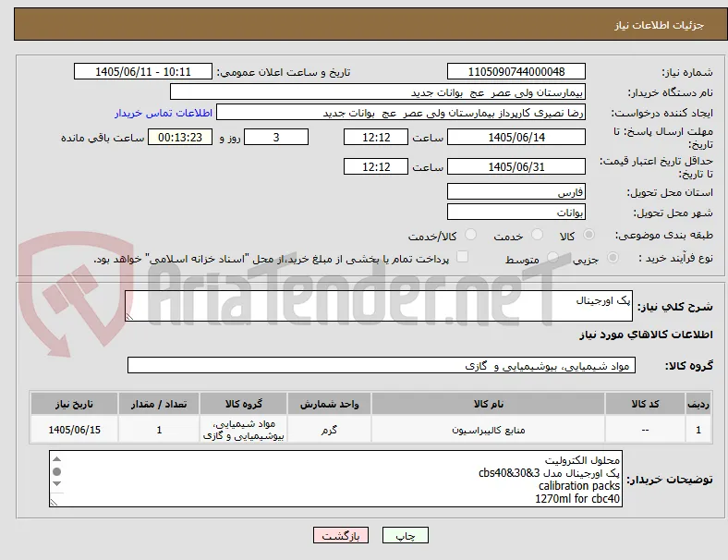Click the buyer description text area
Screen dimensions: 728x560
tap(335, 479)
